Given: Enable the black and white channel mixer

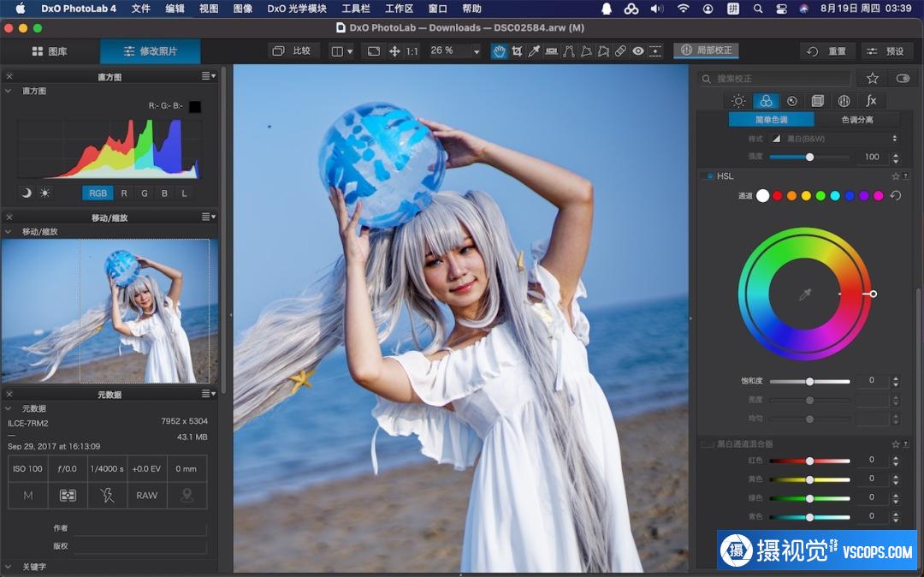Looking at the screenshot, I should [708, 443].
